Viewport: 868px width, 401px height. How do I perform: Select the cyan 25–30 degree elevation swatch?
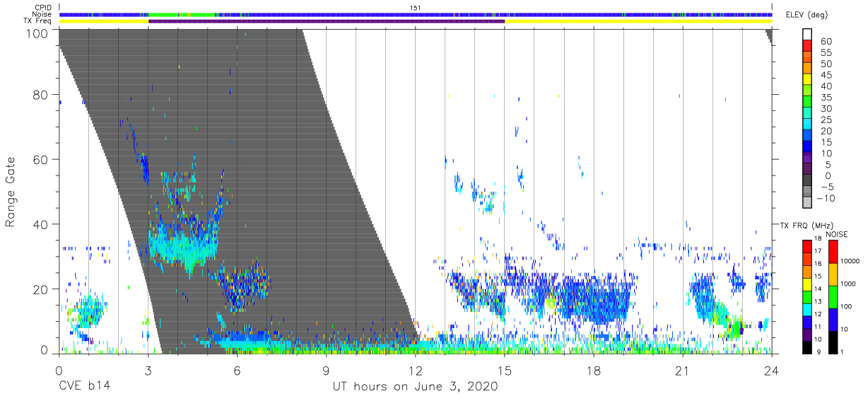pos(807,114)
